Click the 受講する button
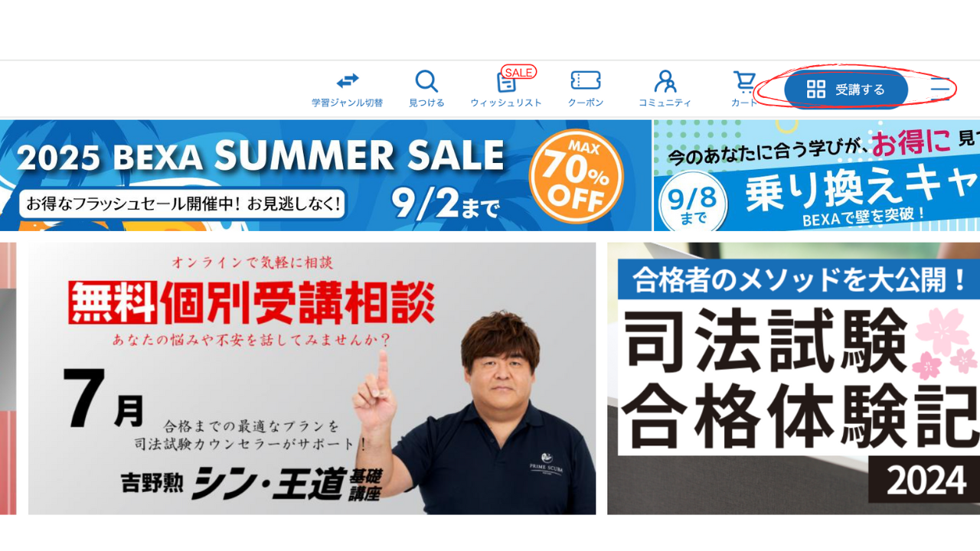 click(846, 90)
